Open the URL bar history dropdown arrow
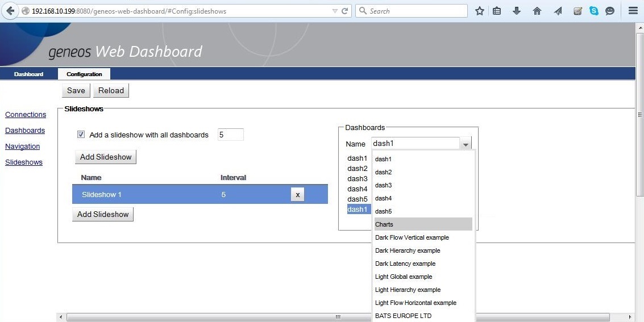 pos(334,11)
